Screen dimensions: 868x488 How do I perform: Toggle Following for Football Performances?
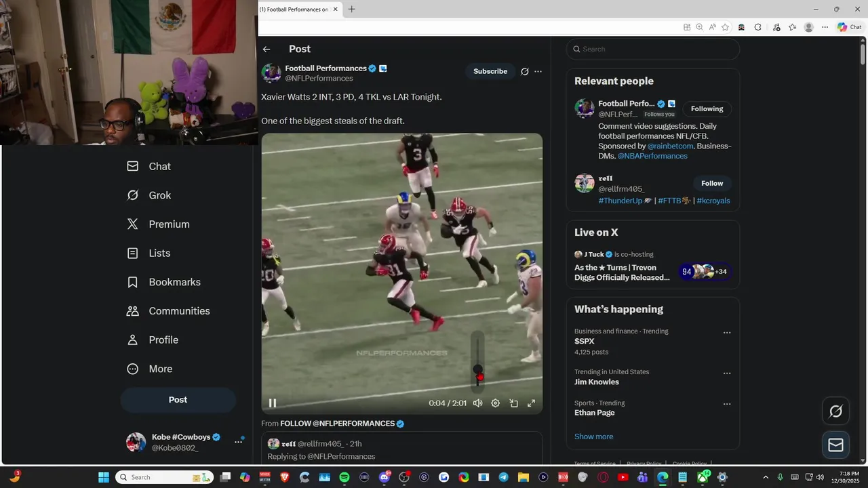coord(707,108)
